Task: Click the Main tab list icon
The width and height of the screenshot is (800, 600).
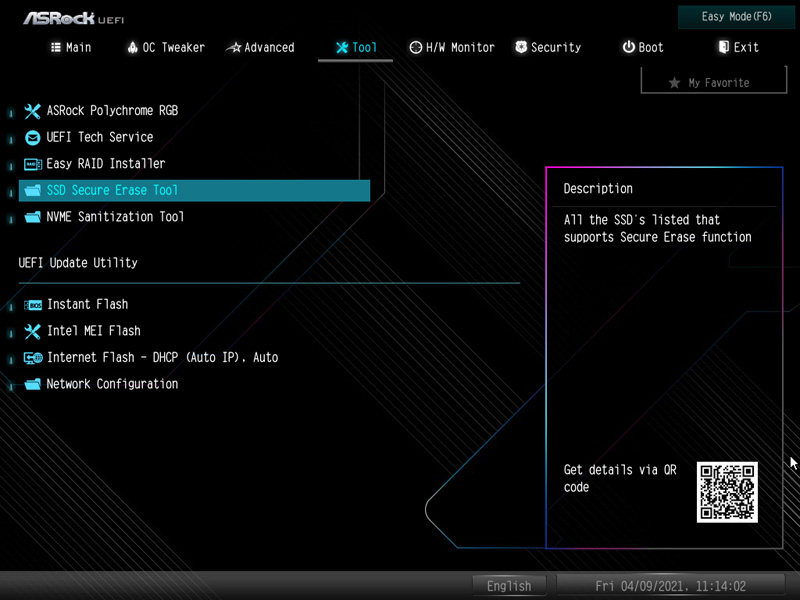Action: pyautogui.click(x=56, y=47)
